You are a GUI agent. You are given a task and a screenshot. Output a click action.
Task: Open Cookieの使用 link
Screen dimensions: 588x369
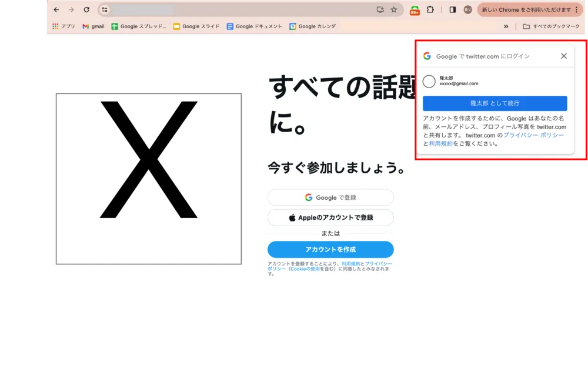[305, 269]
